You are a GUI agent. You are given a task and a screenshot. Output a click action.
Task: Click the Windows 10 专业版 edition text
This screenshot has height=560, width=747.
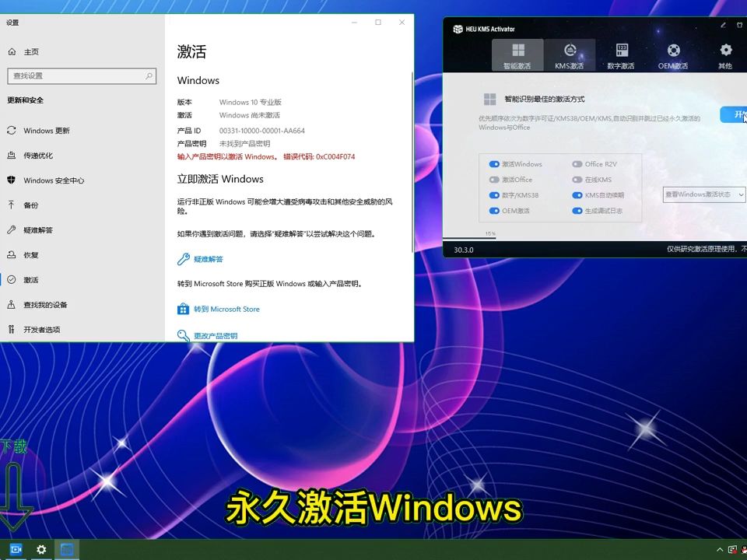pyautogui.click(x=250, y=102)
